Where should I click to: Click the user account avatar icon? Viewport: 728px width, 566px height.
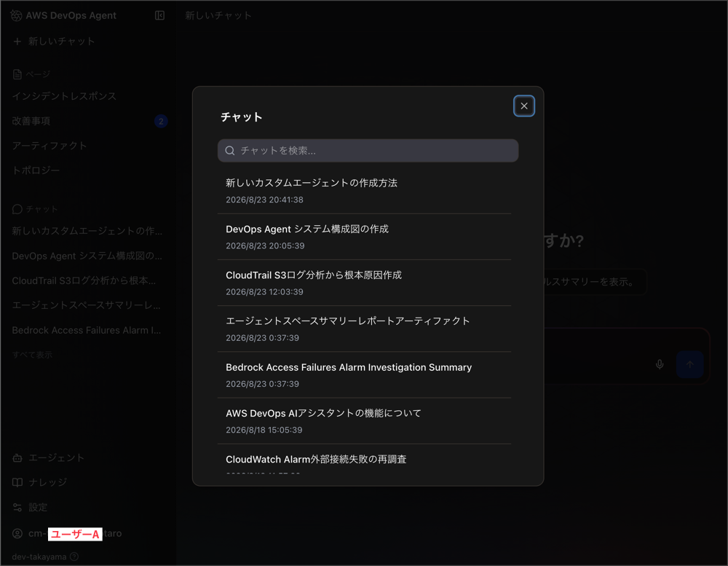click(17, 533)
